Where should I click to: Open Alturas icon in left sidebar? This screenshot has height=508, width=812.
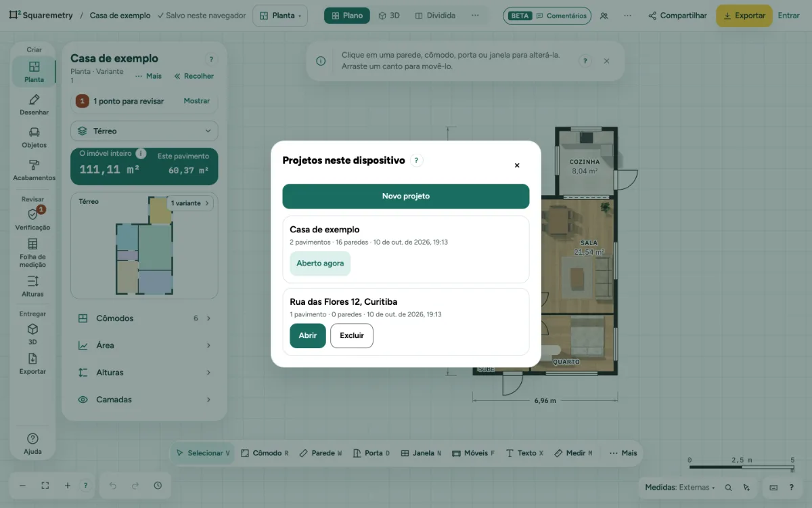pos(32,286)
